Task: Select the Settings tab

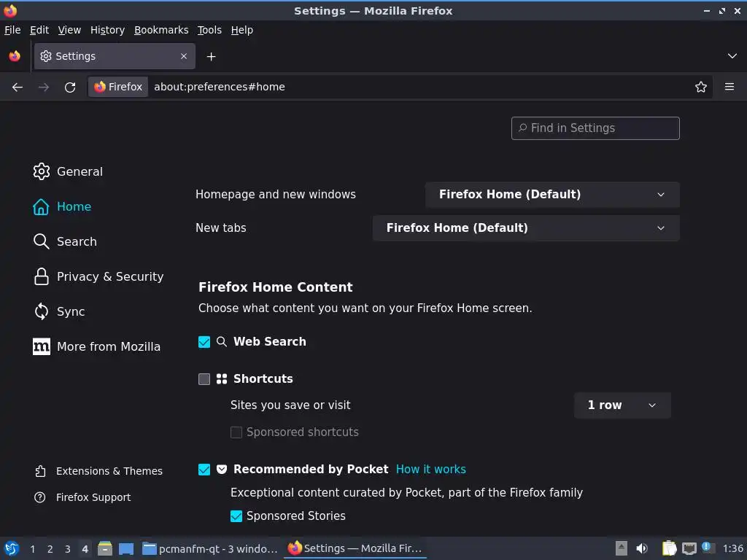Action: coord(115,56)
